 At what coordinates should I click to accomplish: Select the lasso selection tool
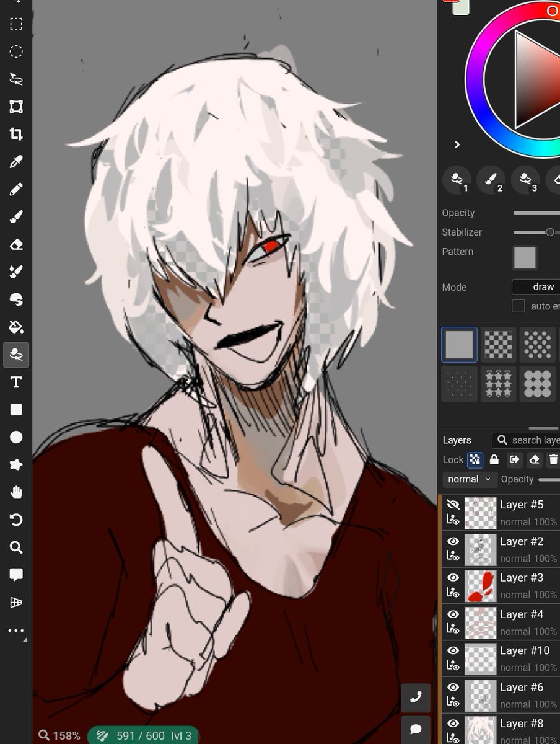tap(16, 79)
